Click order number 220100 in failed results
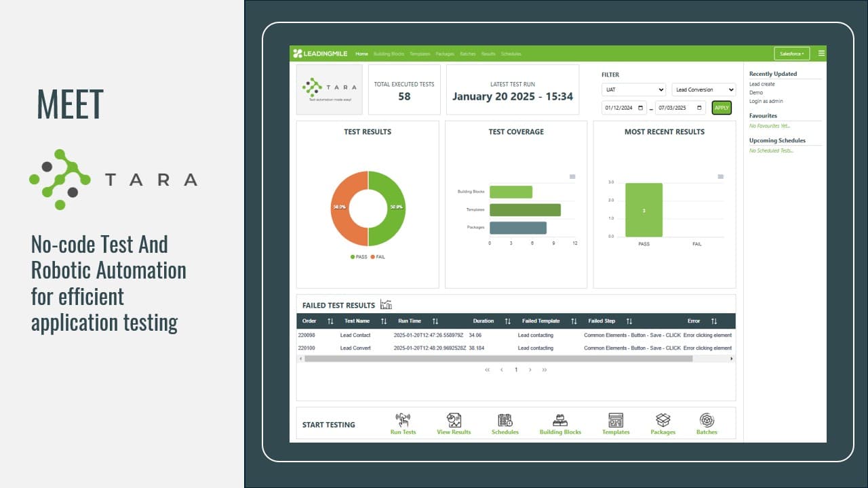Viewport: 868px width, 488px height. (x=307, y=348)
